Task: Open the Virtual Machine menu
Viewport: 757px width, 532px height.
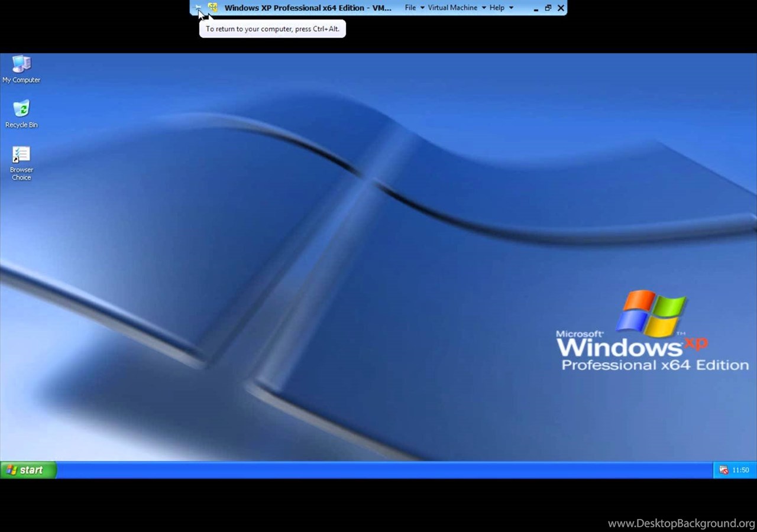Action: point(457,8)
